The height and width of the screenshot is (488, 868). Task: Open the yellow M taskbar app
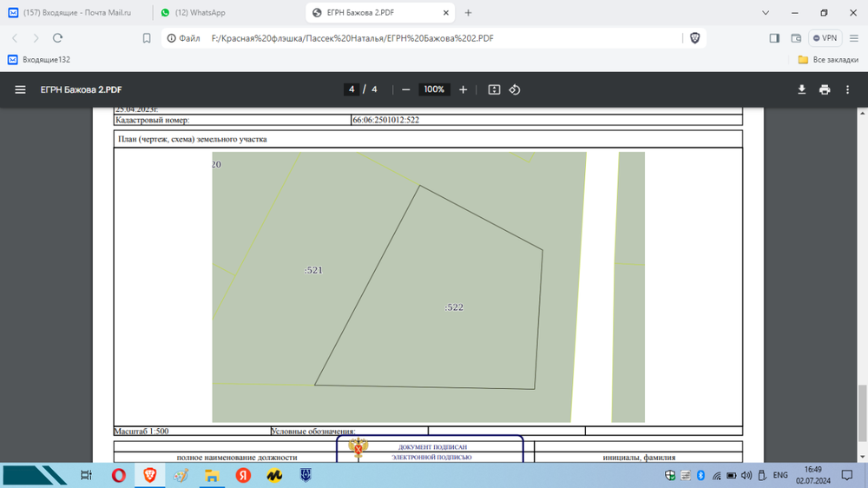pyautogui.click(x=274, y=475)
